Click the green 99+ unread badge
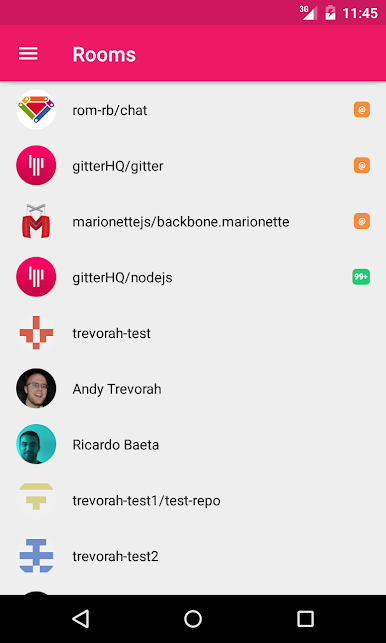386x643 pixels. pos(361,277)
